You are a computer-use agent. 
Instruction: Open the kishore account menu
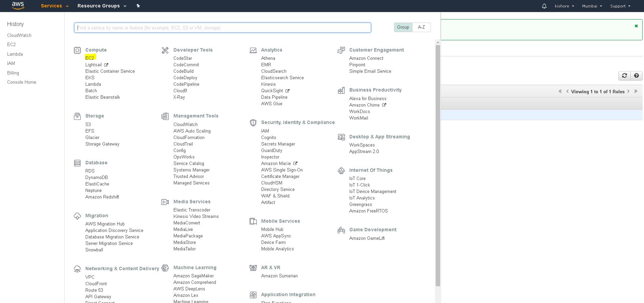click(x=564, y=6)
